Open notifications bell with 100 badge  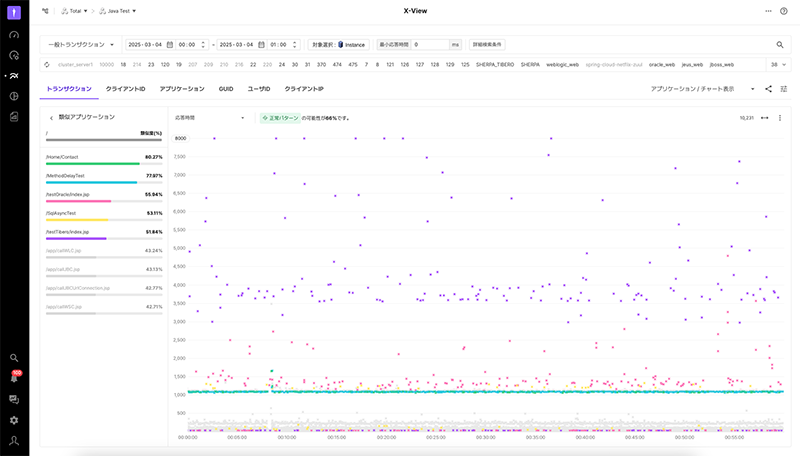point(14,378)
